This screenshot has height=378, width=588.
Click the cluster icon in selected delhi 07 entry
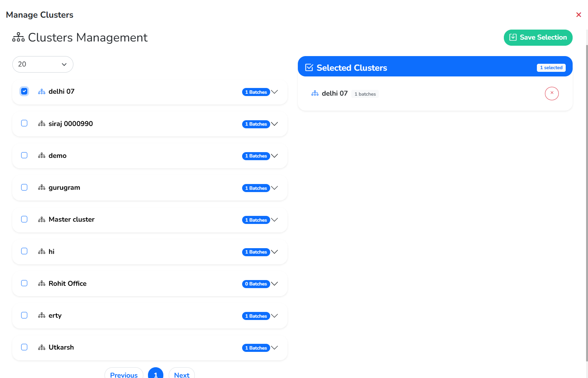coord(315,93)
